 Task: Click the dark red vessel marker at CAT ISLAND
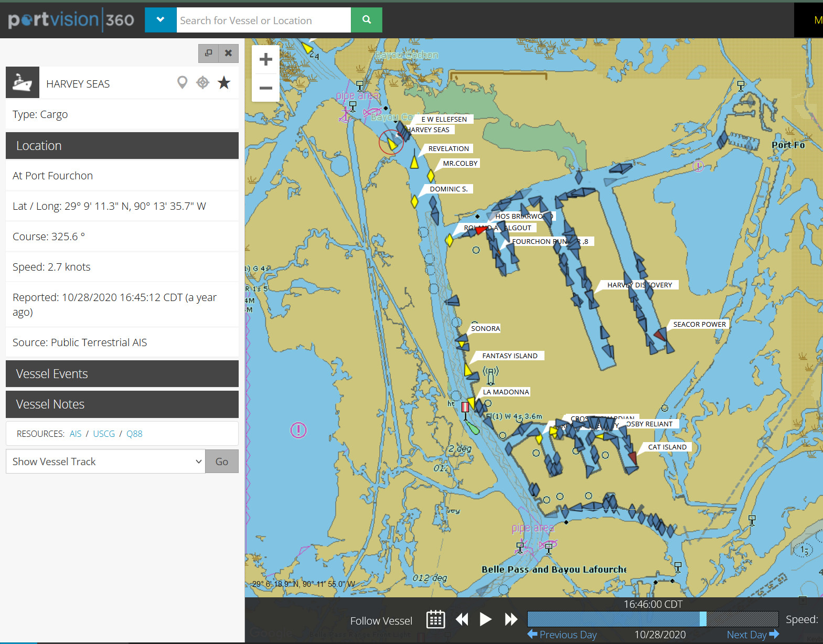click(x=633, y=457)
